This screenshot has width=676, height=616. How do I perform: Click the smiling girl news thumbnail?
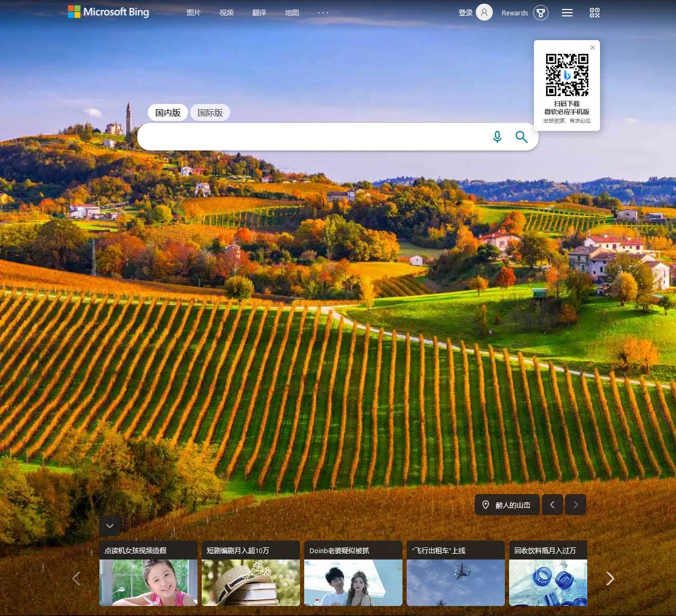pyautogui.click(x=148, y=583)
